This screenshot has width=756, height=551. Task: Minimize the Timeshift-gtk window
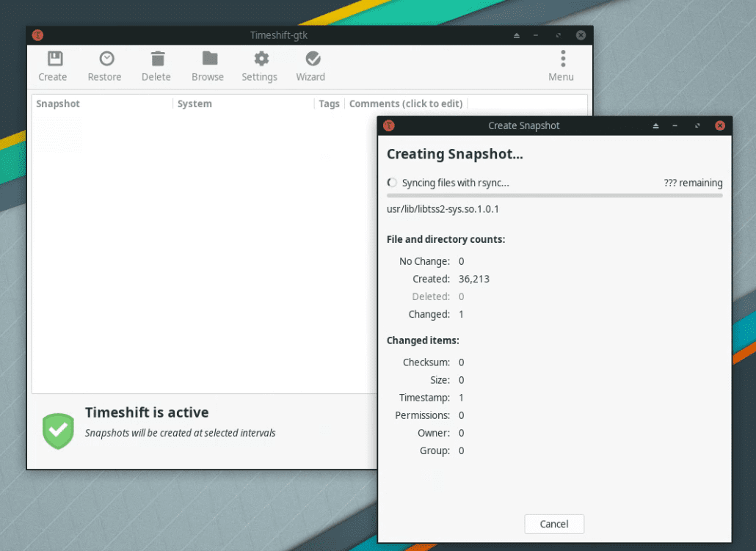pos(536,35)
